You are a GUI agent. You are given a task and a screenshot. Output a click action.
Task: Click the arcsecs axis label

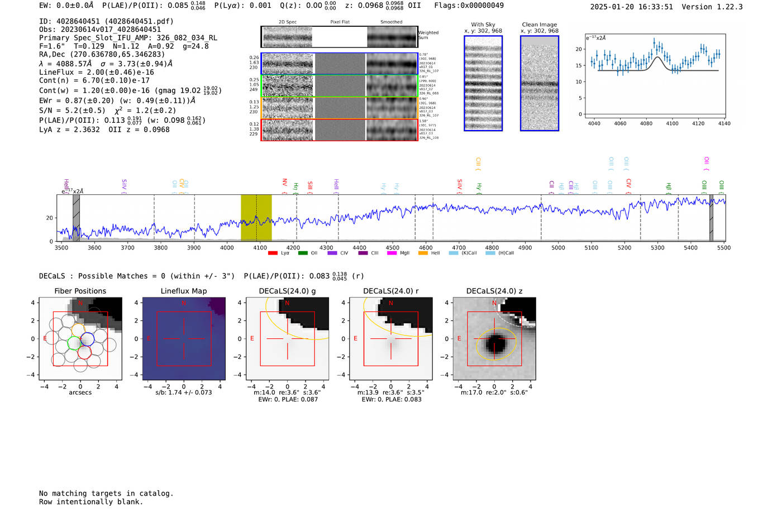point(80,392)
